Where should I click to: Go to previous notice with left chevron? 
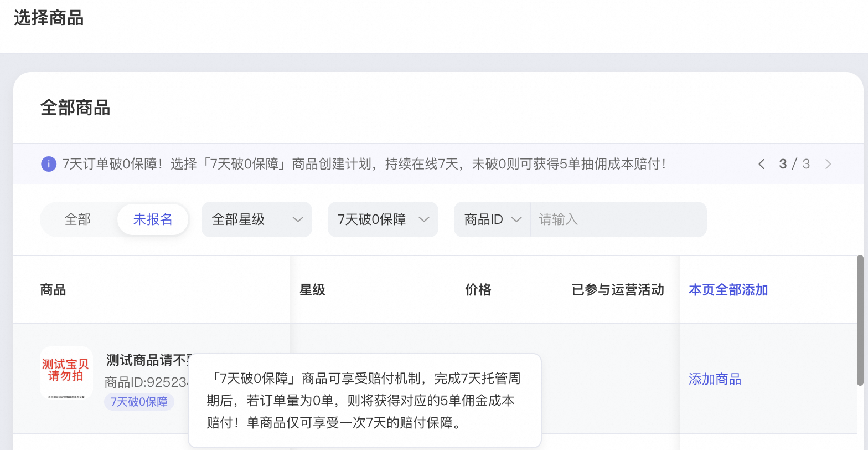point(762,164)
